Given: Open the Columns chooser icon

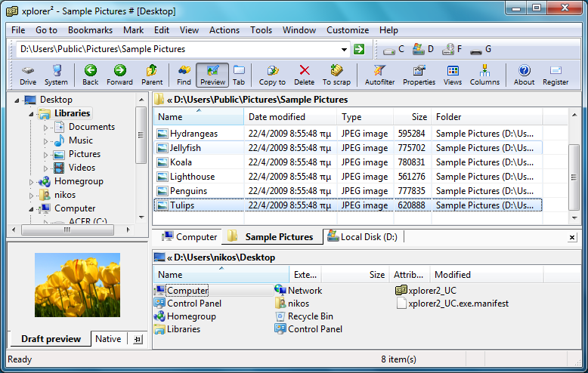Looking at the screenshot, I should 484,75.
